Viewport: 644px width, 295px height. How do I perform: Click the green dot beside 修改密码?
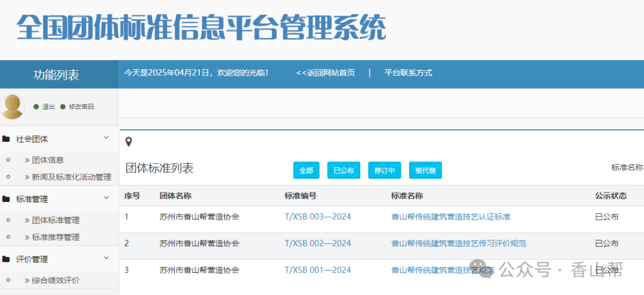click(x=63, y=107)
